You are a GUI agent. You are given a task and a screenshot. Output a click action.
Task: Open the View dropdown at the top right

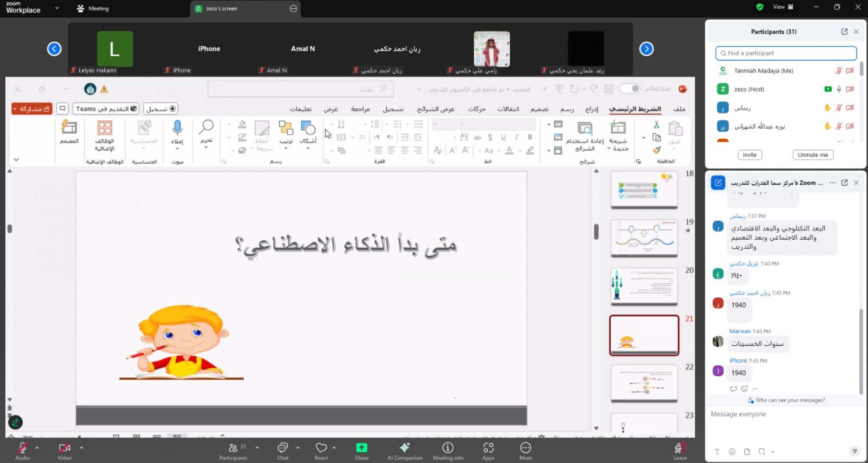click(783, 7)
